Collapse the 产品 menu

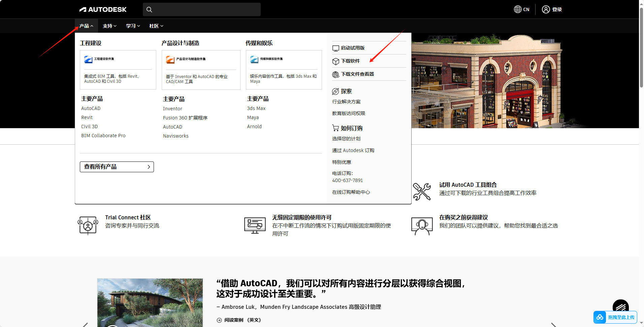coord(86,26)
